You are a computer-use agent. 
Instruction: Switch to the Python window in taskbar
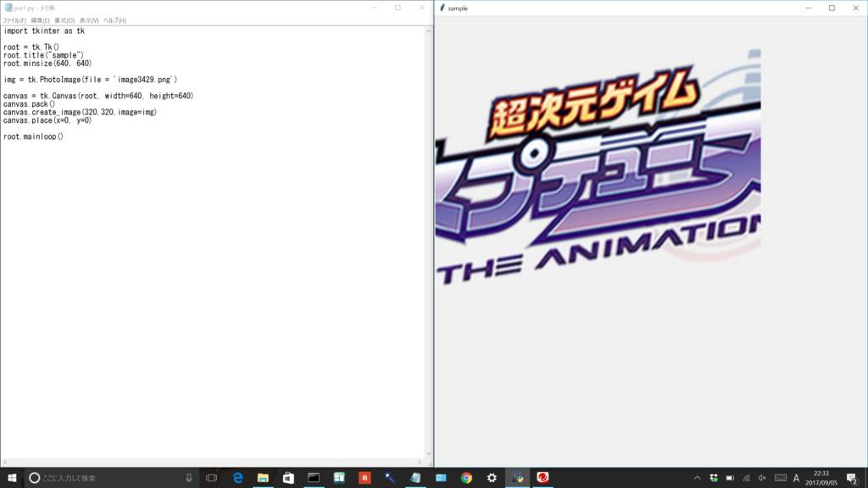[518, 478]
